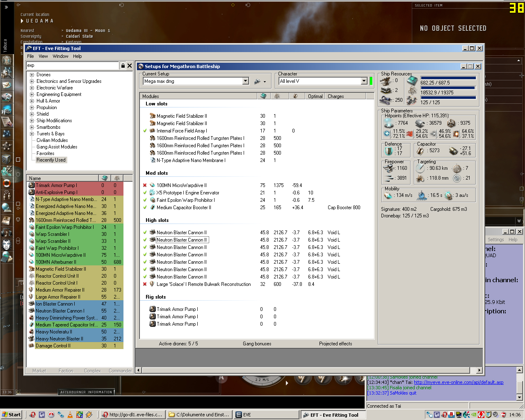Open the myeve.eve-online.com API link in chat
Screen dimensions: 525x420
point(459,382)
